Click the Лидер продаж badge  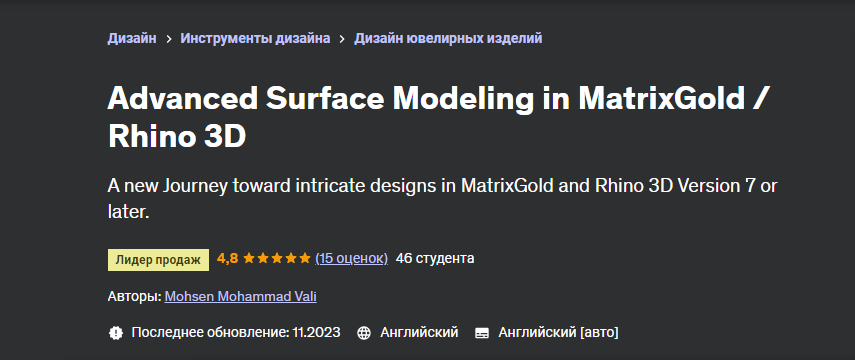158,260
